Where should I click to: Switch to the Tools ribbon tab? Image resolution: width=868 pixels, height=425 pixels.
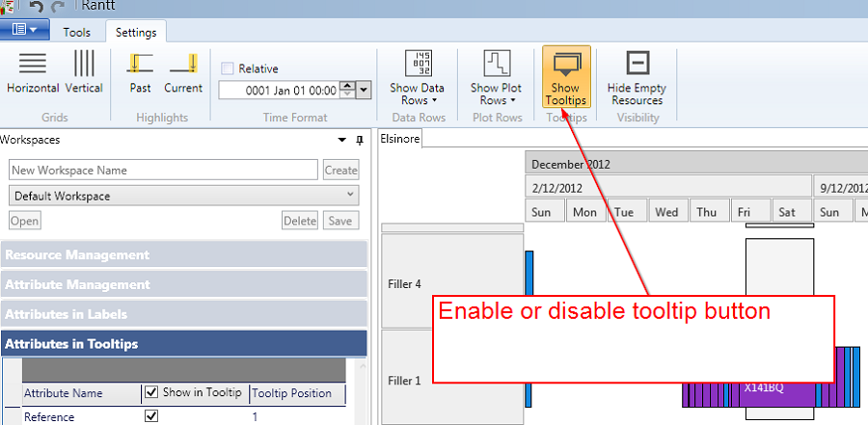[x=77, y=32]
